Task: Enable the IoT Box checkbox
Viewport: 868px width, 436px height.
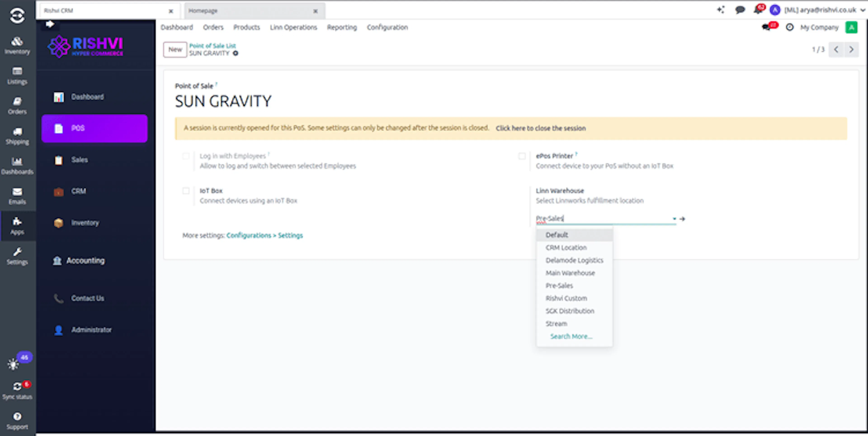Action: pos(186,191)
